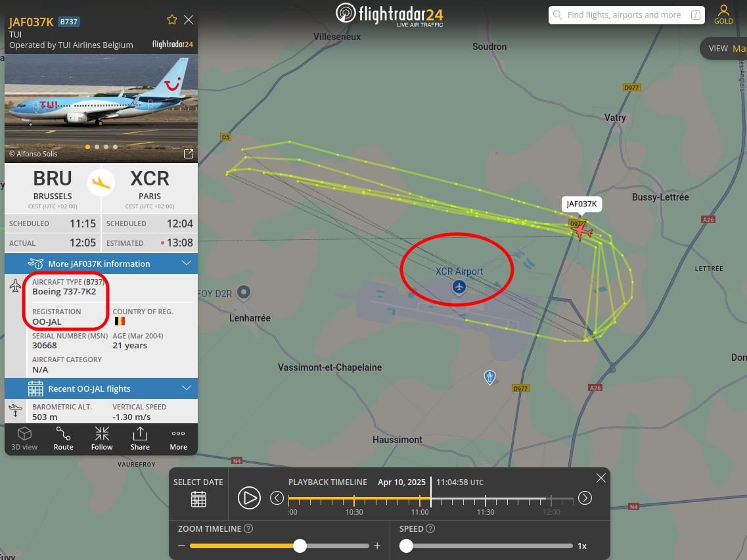
Task: Focus the Find flights search field
Action: click(626, 14)
